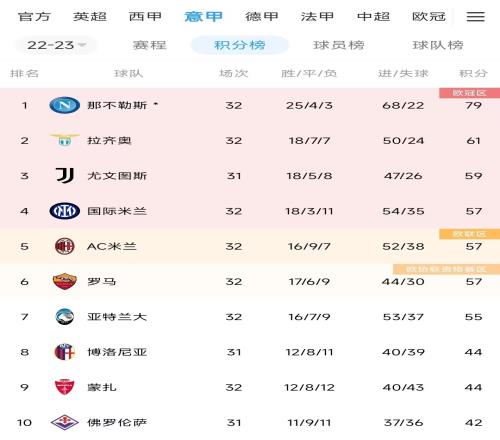Click the 欧冠区 zone label
This screenshot has width=500, height=440.
pos(469,93)
